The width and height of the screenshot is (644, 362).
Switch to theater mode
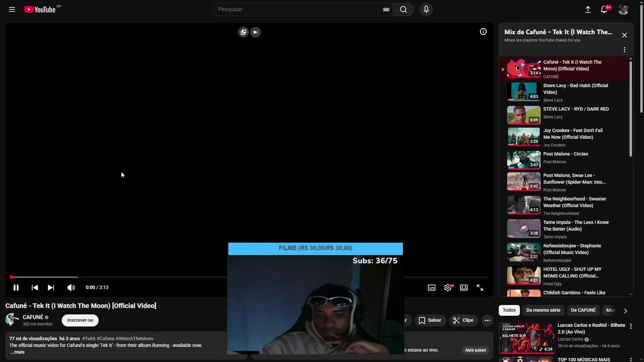pyautogui.click(x=464, y=288)
